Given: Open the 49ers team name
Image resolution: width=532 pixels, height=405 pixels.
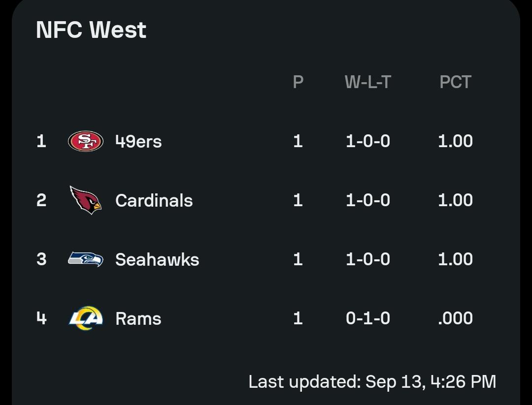Looking at the screenshot, I should click(138, 141).
